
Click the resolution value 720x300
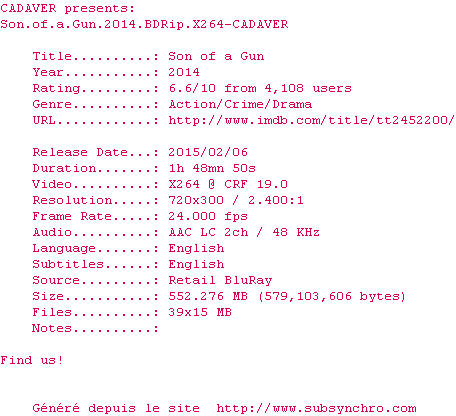point(196,200)
